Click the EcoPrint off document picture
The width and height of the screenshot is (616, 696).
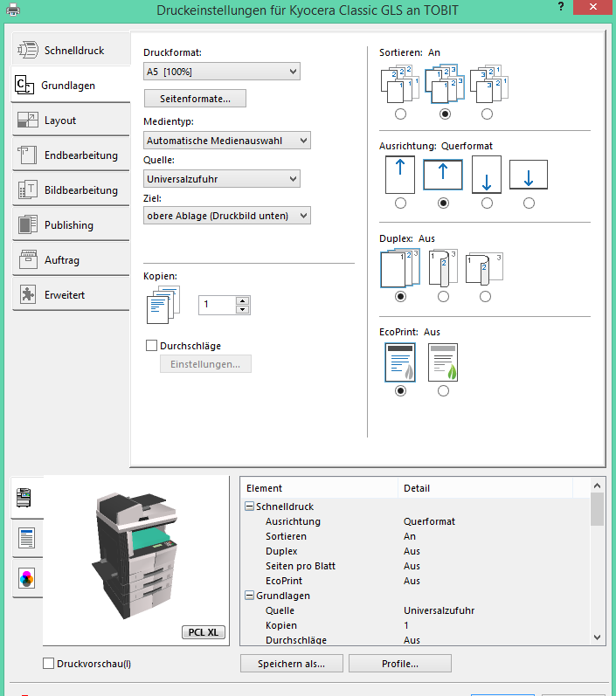[400, 362]
